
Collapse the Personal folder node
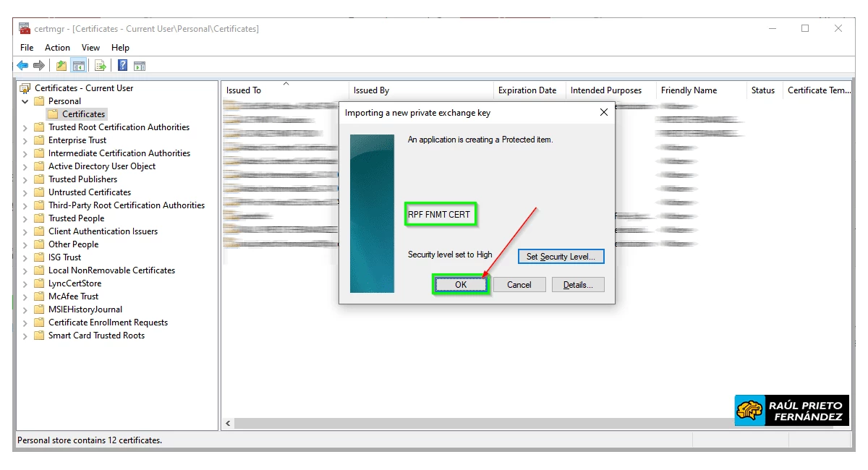click(25, 101)
